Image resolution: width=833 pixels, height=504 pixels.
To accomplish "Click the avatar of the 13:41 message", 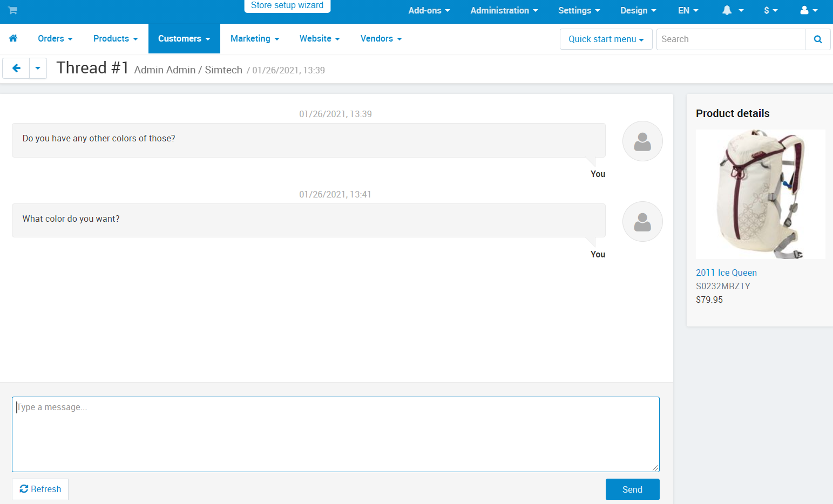I will tap(642, 222).
